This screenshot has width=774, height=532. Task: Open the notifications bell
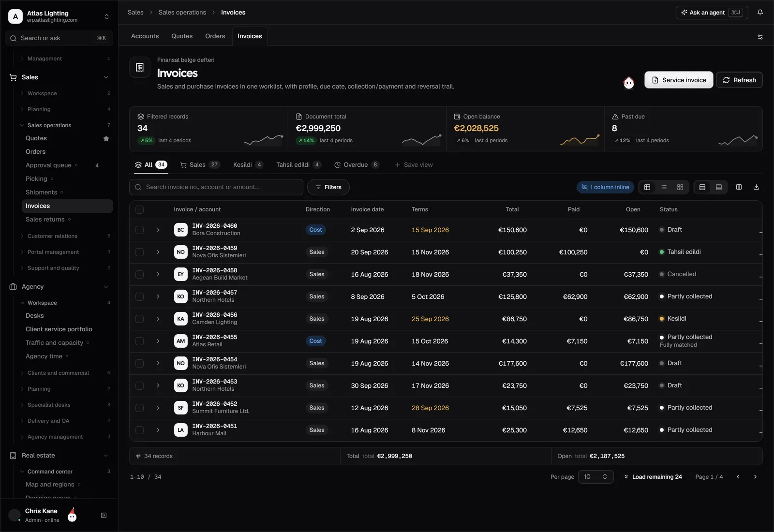click(760, 13)
